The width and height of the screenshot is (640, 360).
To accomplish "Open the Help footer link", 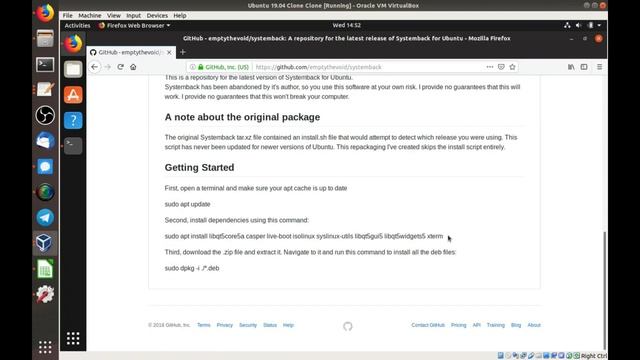I will click(x=288, y=325).
